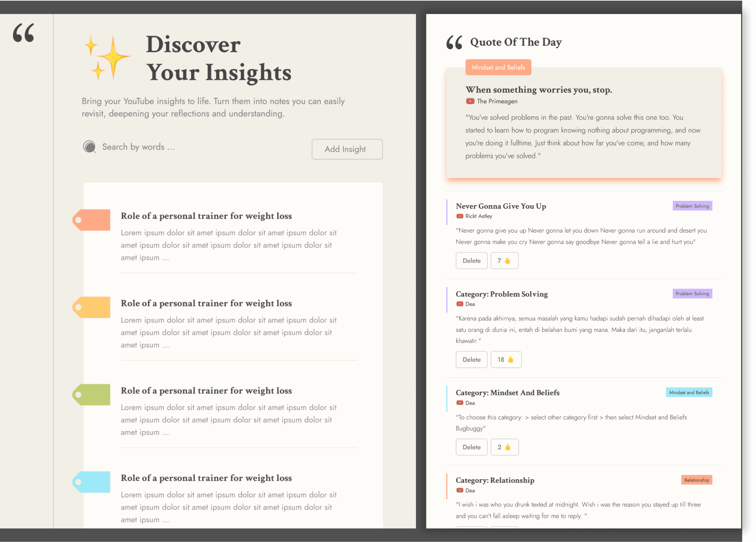Click the orange Mindset and Beliefs tag
The width and height of the screenshot is (756, 542).
coord(498,67)
